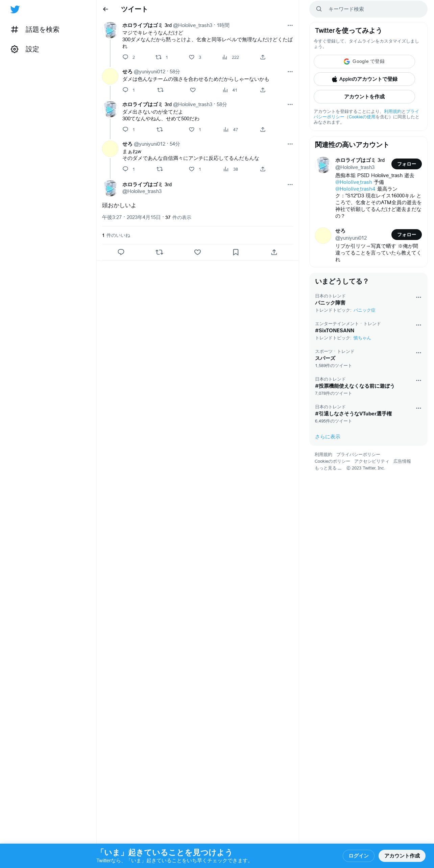Screen dimensions: 434x868
Task: Open more options for #SixTONESANN trend
Action: [418, 325]
